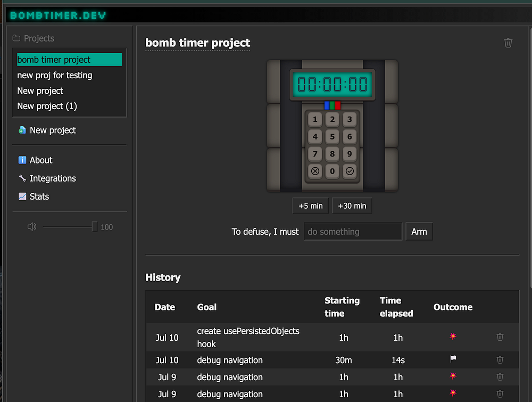Delete the usePersistedObjects hook history entry

500,337
